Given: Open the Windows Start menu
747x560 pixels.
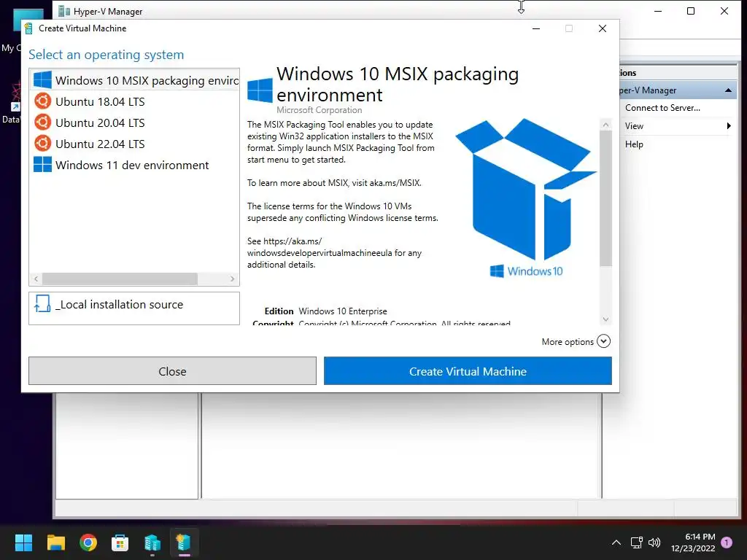Looking at the screenshot, I should click(x=23, y=542).
